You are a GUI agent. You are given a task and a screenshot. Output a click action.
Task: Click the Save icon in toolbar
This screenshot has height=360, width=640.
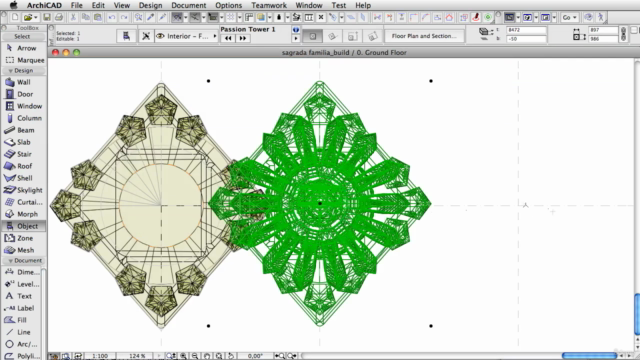click(47, 17)
